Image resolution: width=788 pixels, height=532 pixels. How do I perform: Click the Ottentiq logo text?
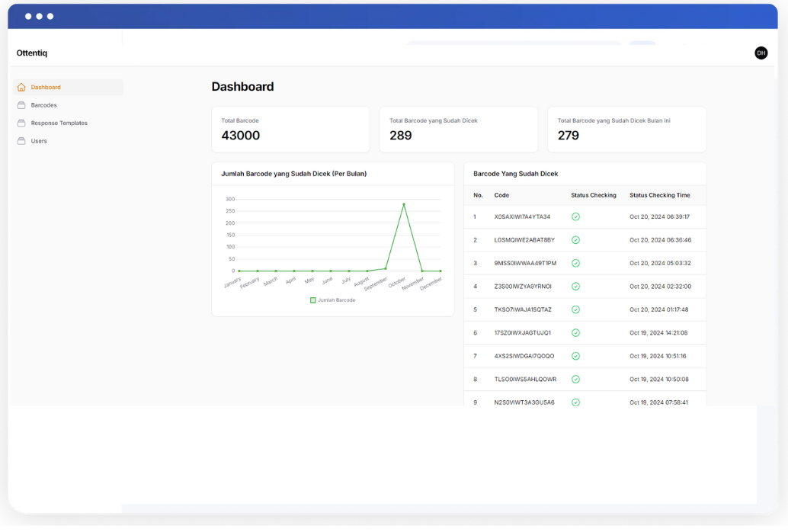pyautogui.click(x=32, y=53)
